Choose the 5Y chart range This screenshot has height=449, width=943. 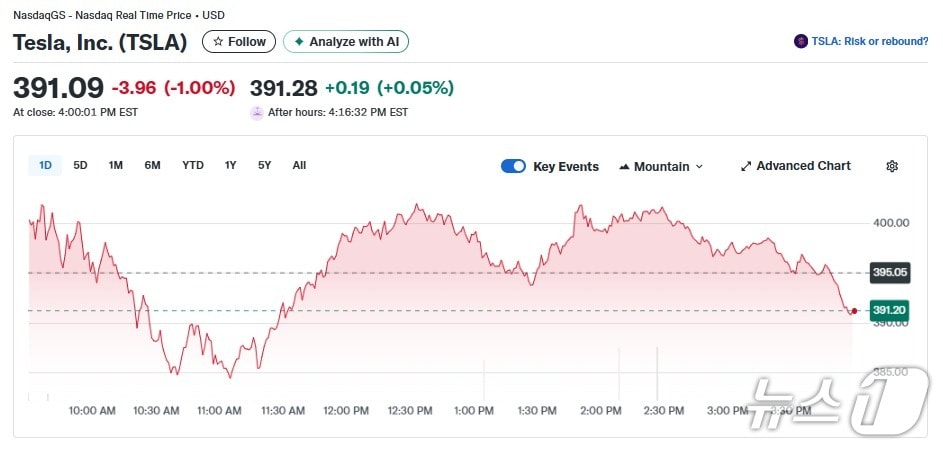coord(264,165)
